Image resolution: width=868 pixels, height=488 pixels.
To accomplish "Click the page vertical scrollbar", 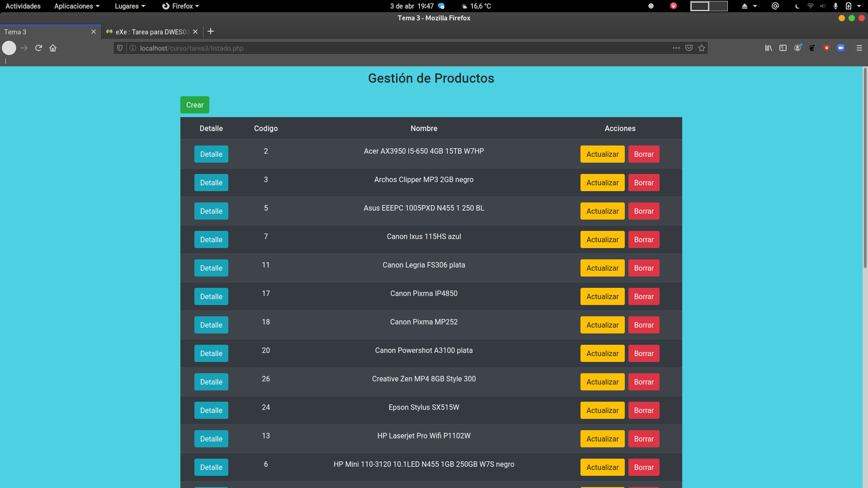I will pyautogui.click(x=865, y=168).
